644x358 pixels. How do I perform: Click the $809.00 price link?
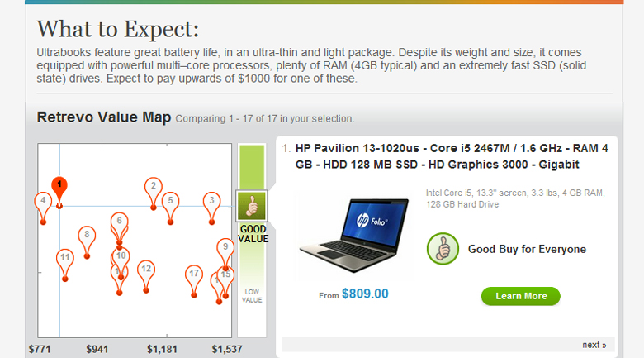[x=364, y=294]
